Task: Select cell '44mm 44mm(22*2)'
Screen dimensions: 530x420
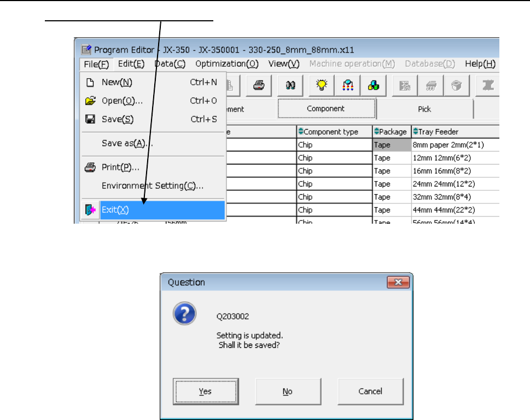Action: (x=455, y=210)
